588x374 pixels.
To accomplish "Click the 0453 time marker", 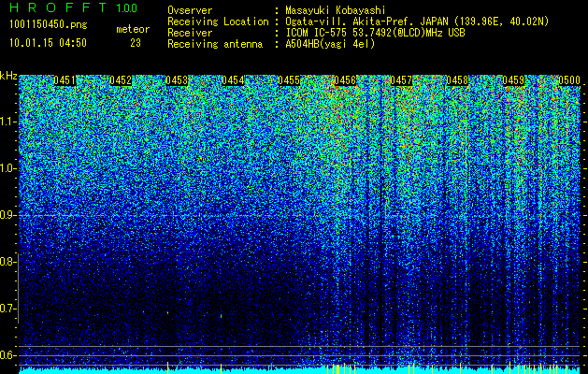I will click(x=177, y=80).
